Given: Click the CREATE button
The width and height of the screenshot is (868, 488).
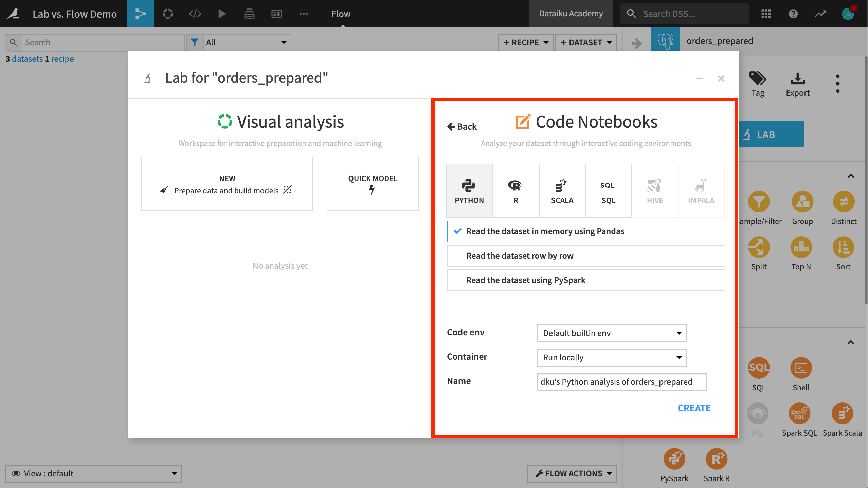Looking at the screenshot, I should (694, 408).
